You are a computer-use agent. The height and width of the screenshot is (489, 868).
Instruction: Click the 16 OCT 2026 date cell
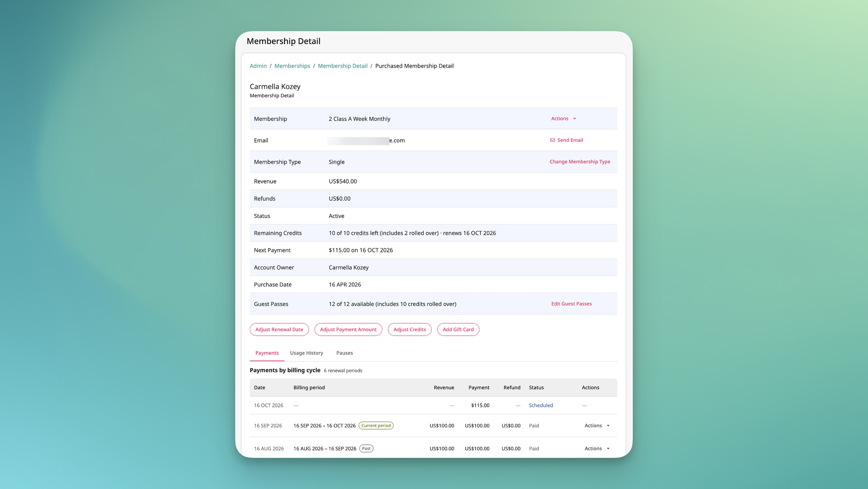pyautogui.click(x=269, y=405)
